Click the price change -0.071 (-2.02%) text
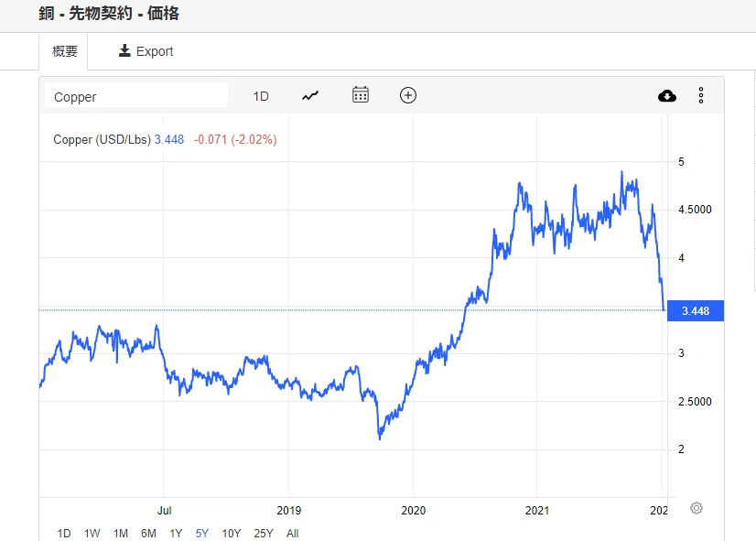 (x=235, y=140)
